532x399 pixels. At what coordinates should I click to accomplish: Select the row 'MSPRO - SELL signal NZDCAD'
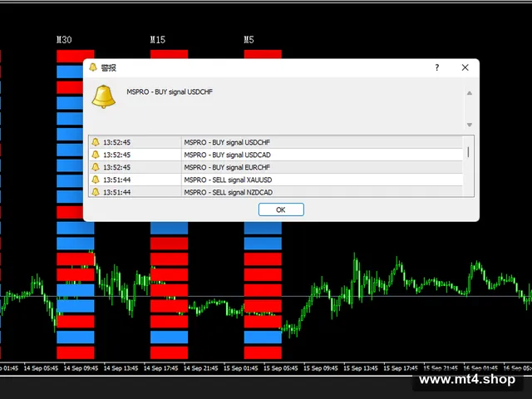pyautogui.click(x=276, y=192)
